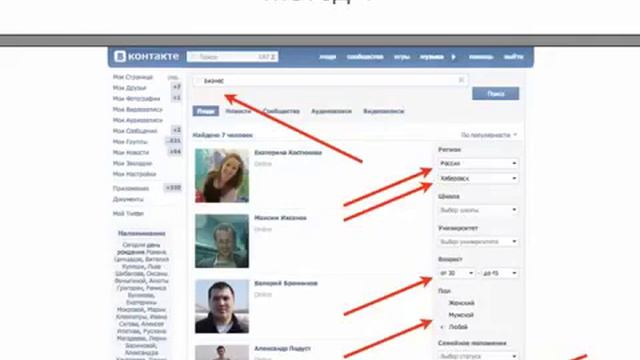Open Валерий's profile photo thumbnail
The height and width of the screenshot is (360, 640).
coord(222,306)
